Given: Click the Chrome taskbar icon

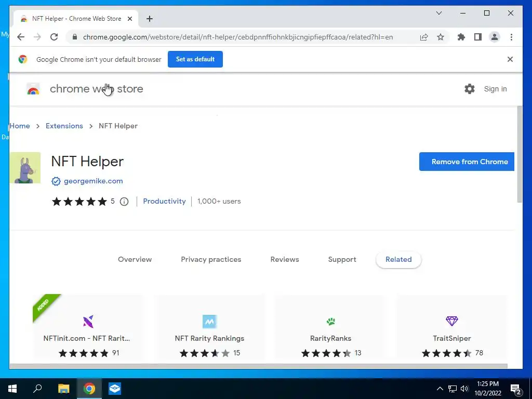Looking at the screenshot, I should tap(89, 389).
